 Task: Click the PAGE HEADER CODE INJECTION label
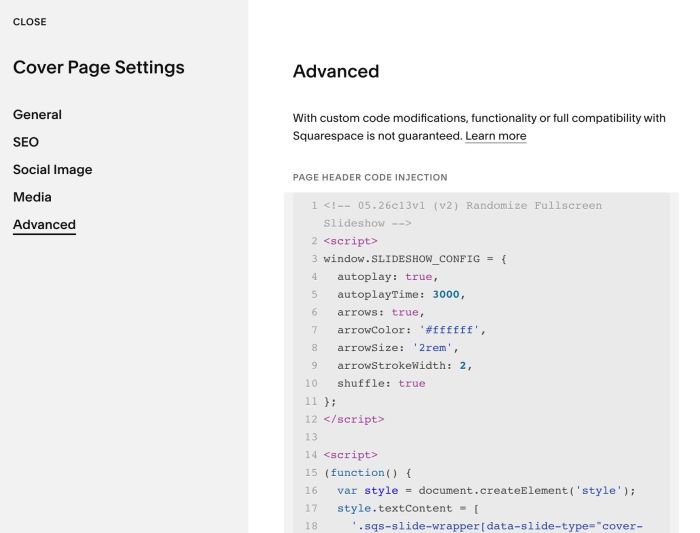370,177
